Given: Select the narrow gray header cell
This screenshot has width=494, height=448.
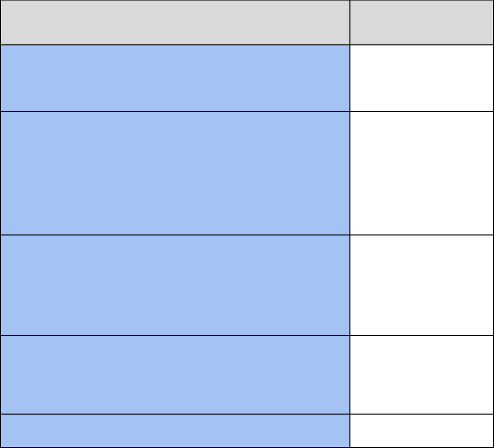Looking at the screenshot, I should coord(422,22).
